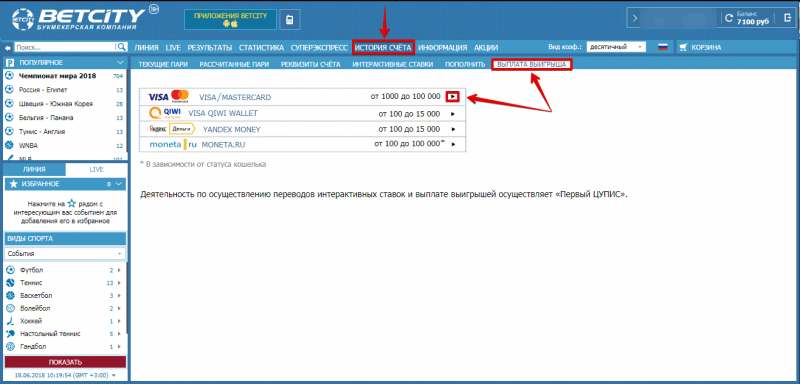Select the LIVE tab in the sidebar
The image size is (800, 384).
click(x=96, y=169)
